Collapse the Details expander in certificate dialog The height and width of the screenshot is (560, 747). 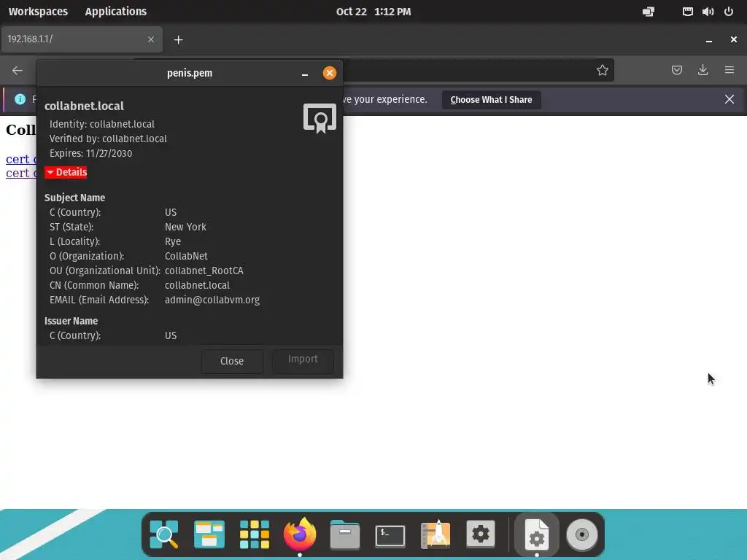(66, 172)
